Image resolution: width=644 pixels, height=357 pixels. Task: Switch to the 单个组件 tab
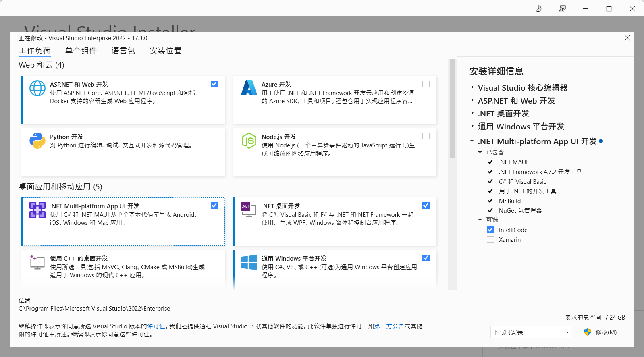(x=81, y=50)
